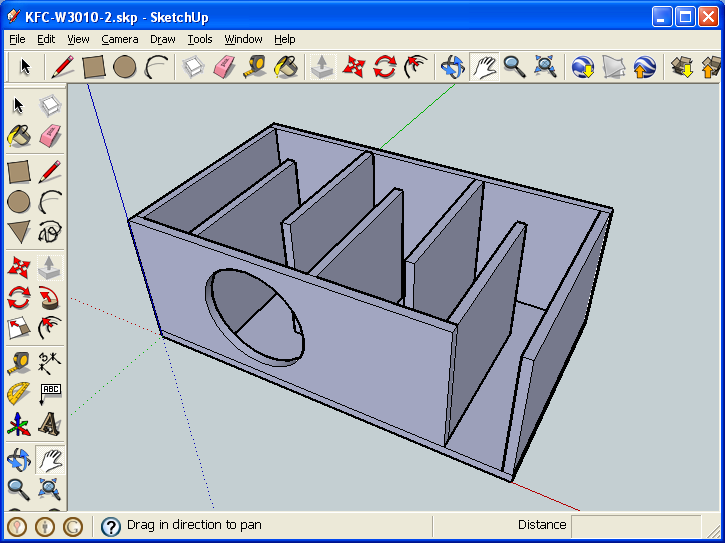The width and height of the screenshot is (725, 543).
Task: Open the Tools menu
Action: click(x=200, y=39)
